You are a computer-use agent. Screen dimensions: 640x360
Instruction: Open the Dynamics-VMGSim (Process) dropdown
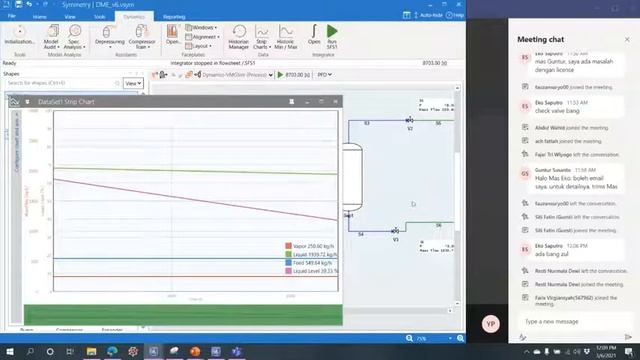pyautogui.click(x=238, y=75)
